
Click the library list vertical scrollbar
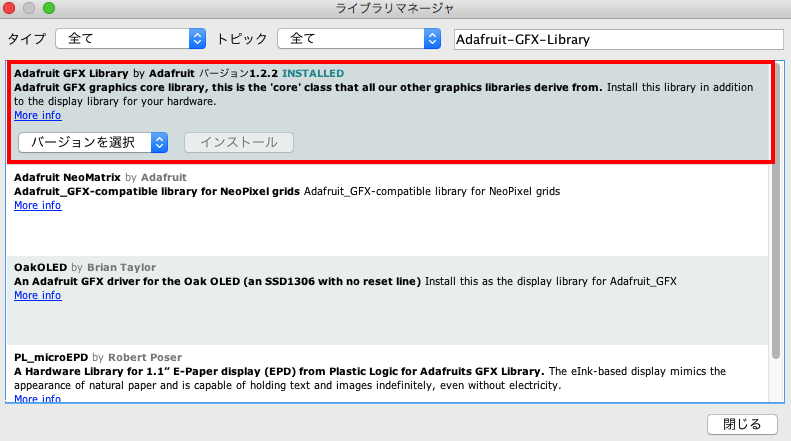[776, 211]
